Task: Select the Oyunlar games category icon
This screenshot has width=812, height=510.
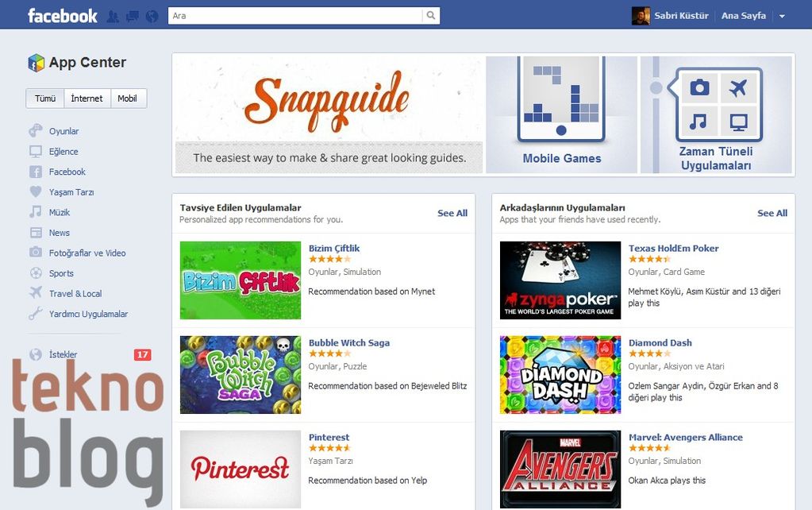Action: coord(36,130)
